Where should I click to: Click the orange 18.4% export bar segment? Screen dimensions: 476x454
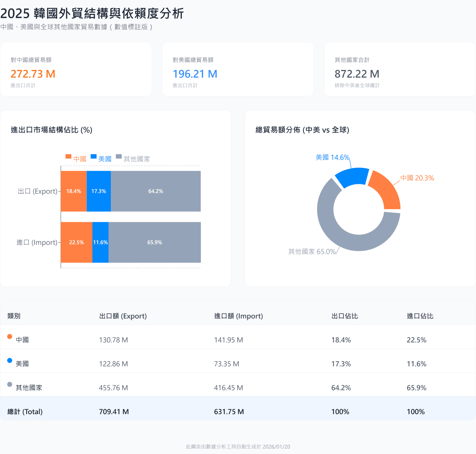pos(74,191)
